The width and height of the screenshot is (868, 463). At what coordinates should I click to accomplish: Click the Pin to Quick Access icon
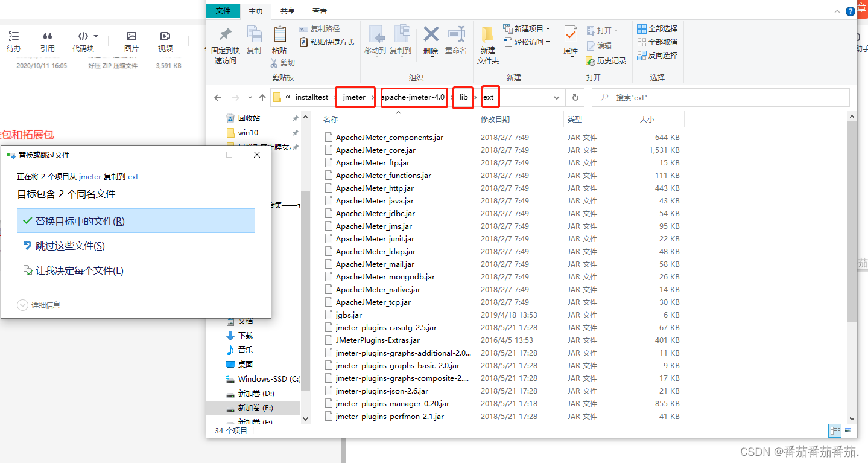[226, 34]
